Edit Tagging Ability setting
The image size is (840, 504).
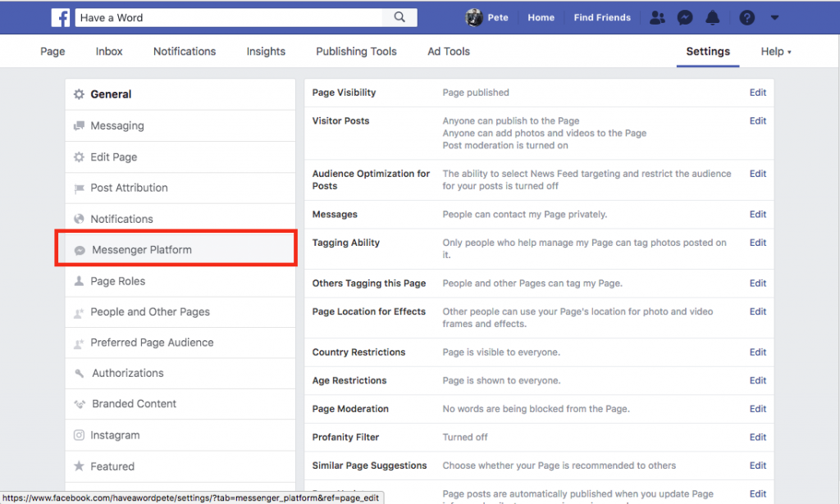click(757, 243)
